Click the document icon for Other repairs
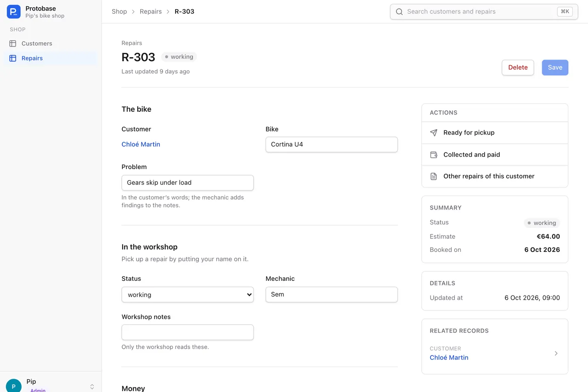 434,176
